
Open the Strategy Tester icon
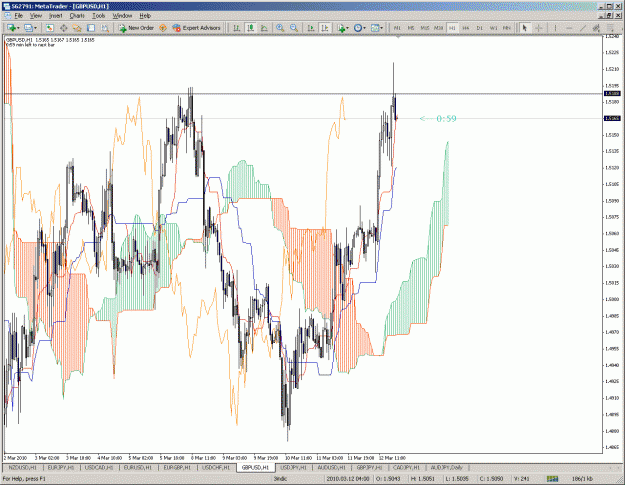tap(104, 28)
